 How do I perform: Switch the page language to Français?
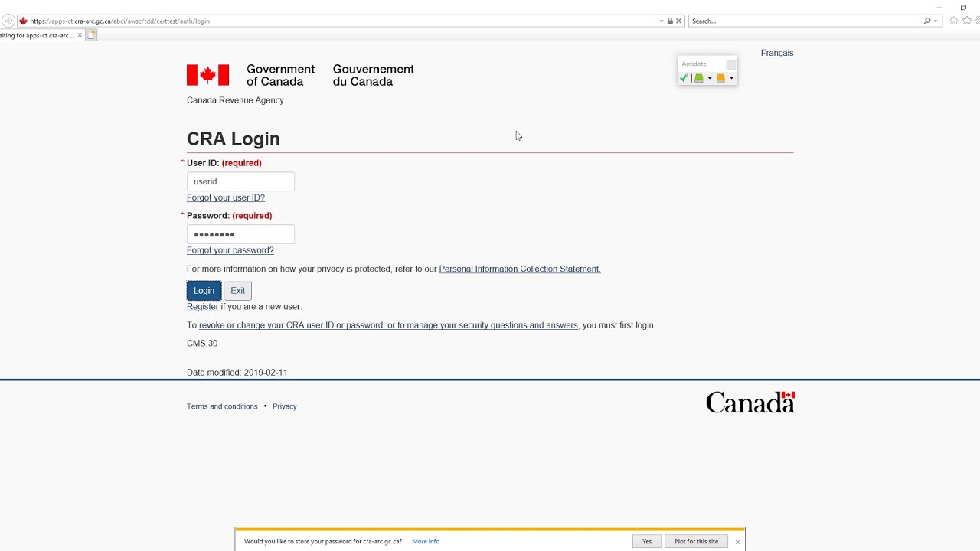click(777, 53)
